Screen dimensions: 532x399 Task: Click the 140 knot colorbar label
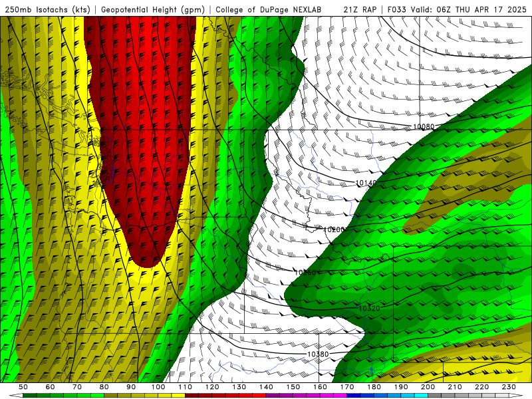(266, 387)
